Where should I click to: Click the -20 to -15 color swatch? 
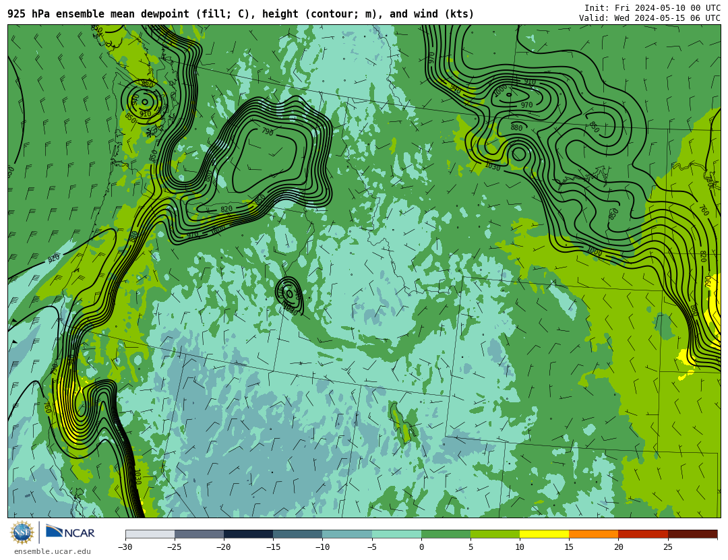point(248,534)
